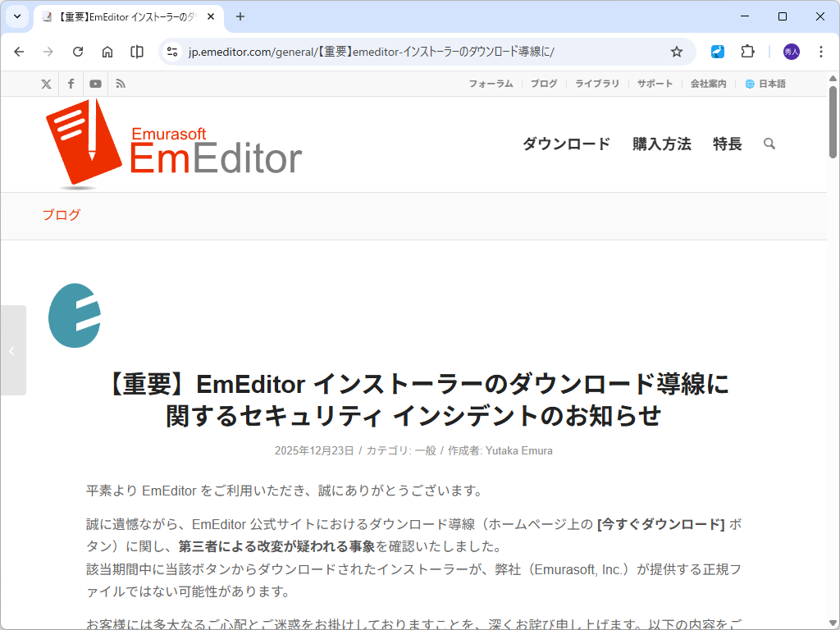Viewport: 840px width, 630px height.
Task: Select the EmEditor browser tab
Action: pos(129,16)
